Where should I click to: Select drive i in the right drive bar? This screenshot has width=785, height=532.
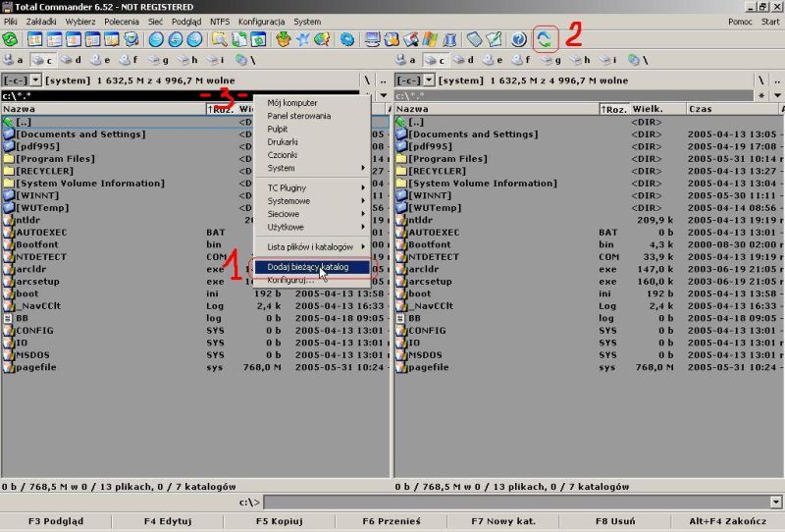point(608,60)
